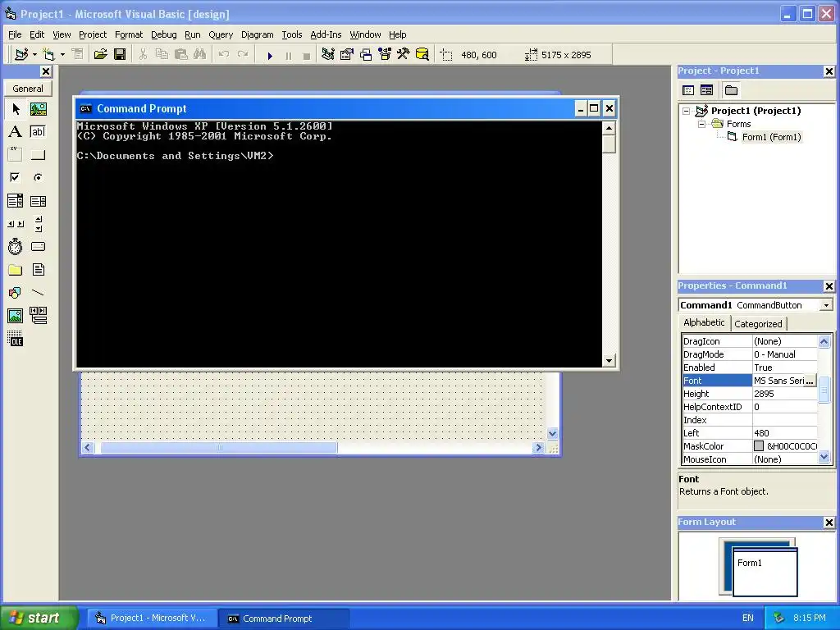The height and width of the screenshot is (630, 840).
Task: Open the Add-Ins menu
Action: [326, 34]
